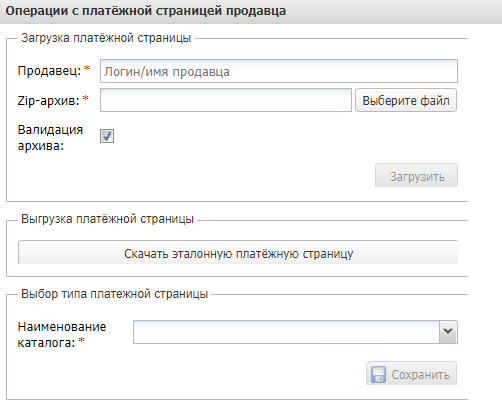Click the Zip-архив field label
502x416 pixels.
tap(49, 100)
